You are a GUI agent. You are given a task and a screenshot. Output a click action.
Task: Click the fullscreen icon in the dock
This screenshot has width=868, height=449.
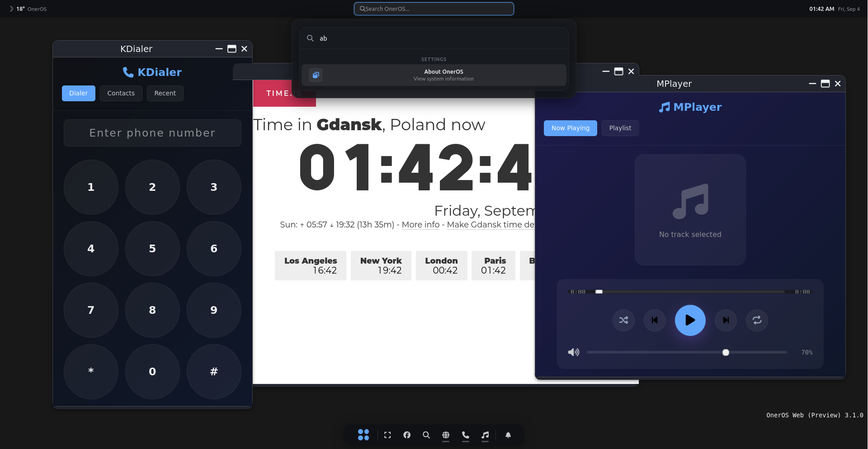pos(387,435)
